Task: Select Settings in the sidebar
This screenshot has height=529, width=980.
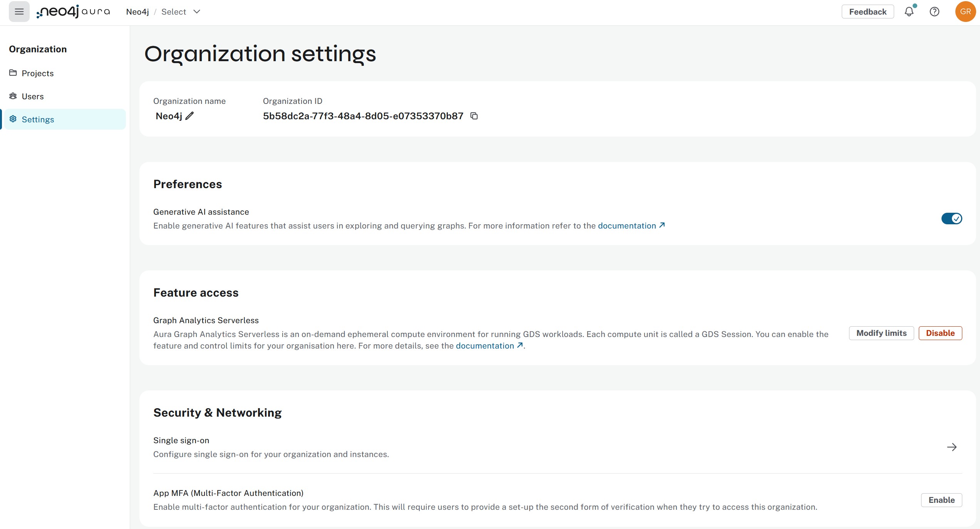Action: click(x=38, y=119)
